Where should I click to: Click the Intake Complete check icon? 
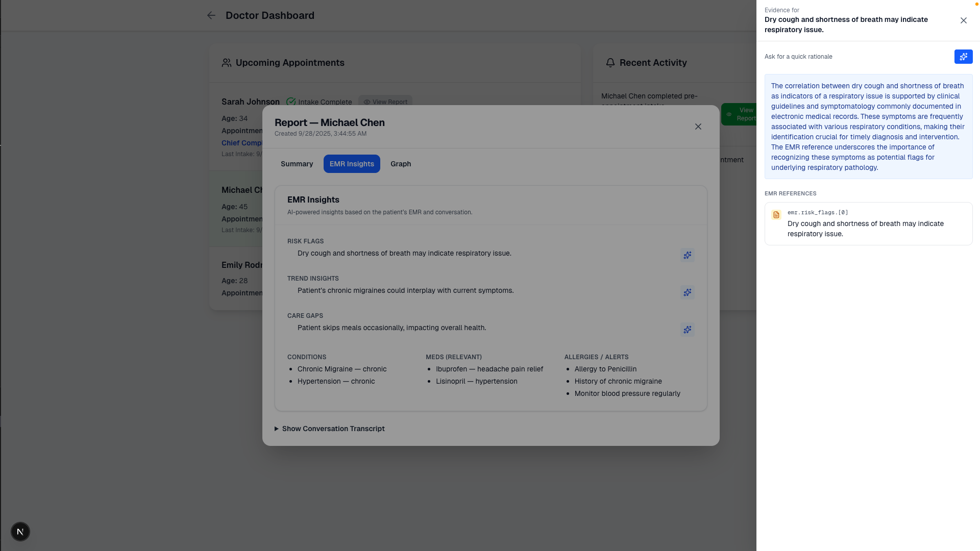(291, 102)
